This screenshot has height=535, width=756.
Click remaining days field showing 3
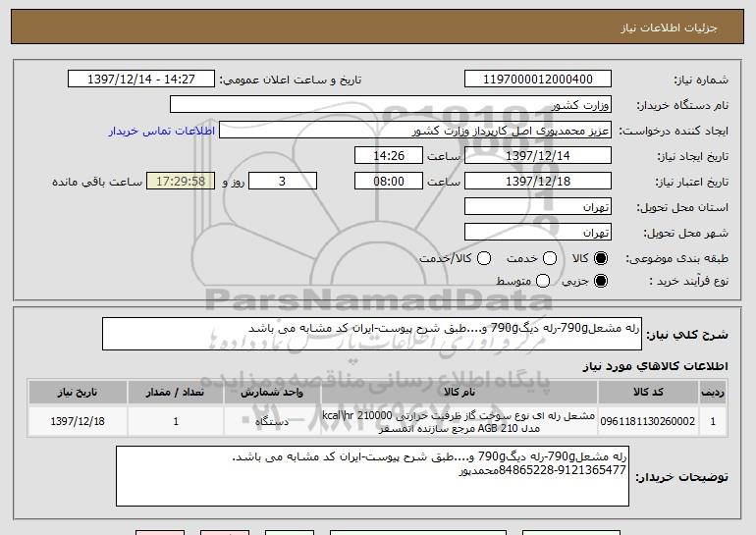click(x=283, y=182)
